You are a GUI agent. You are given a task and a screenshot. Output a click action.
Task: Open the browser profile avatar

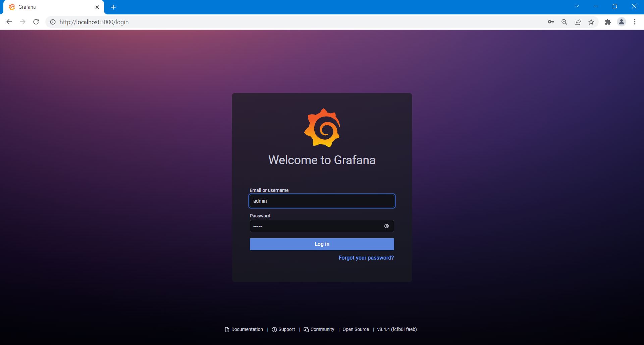622,22
